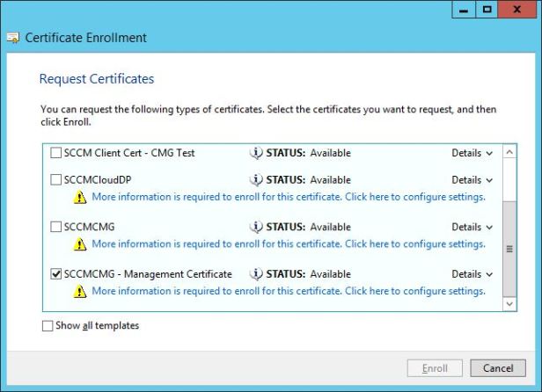Check the SCCMCMG certificate checkbox
This screenshot has height=392, width=542.
tap(55, 227)
